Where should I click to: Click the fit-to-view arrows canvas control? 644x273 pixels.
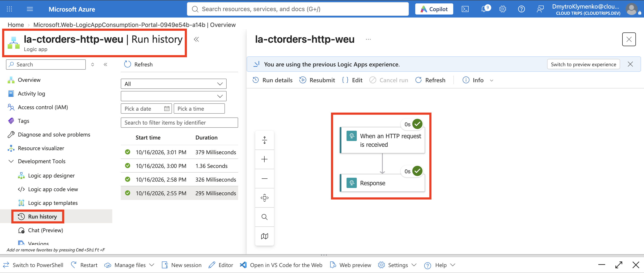click(265, 140)
